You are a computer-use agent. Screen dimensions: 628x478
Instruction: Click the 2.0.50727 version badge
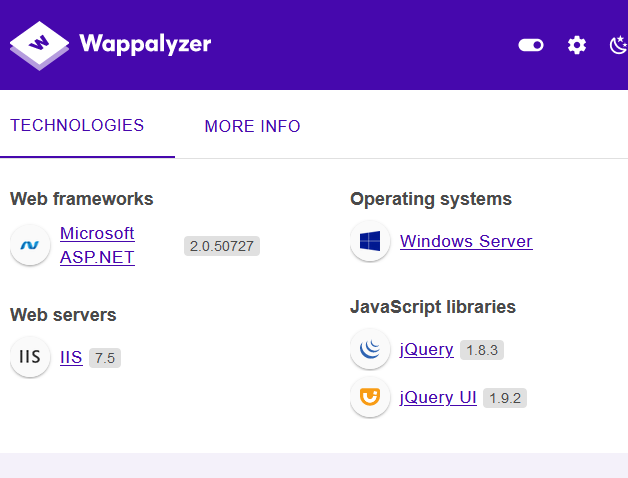pos(222,246)
